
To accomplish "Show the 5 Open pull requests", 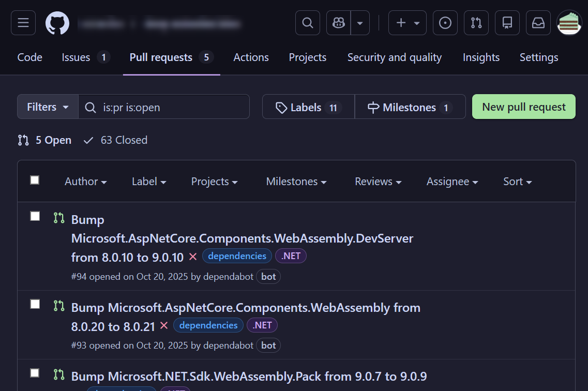I will 44,140.
